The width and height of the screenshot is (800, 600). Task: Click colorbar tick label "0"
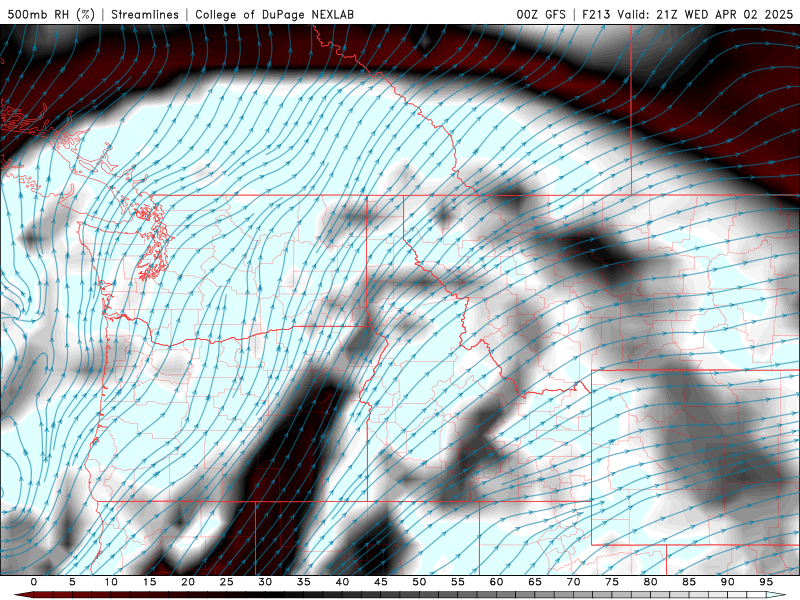[x=34, y=582]
